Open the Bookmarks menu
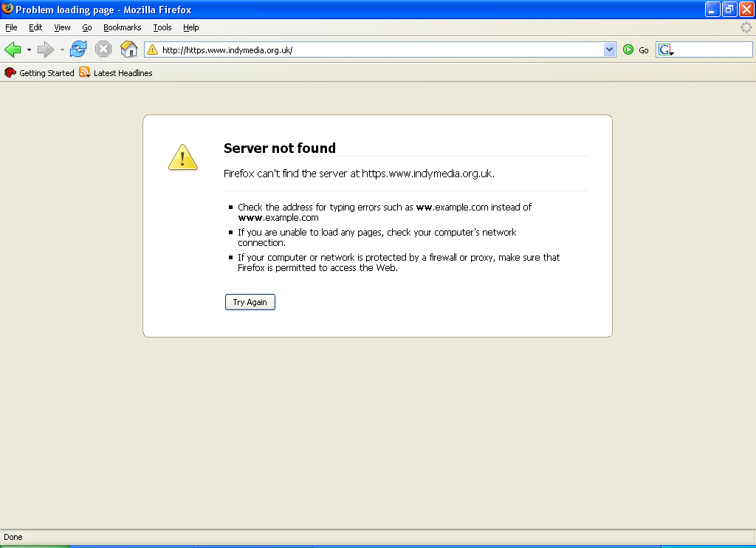This screenshot has height=548, width=756. (x=122, y=27)
